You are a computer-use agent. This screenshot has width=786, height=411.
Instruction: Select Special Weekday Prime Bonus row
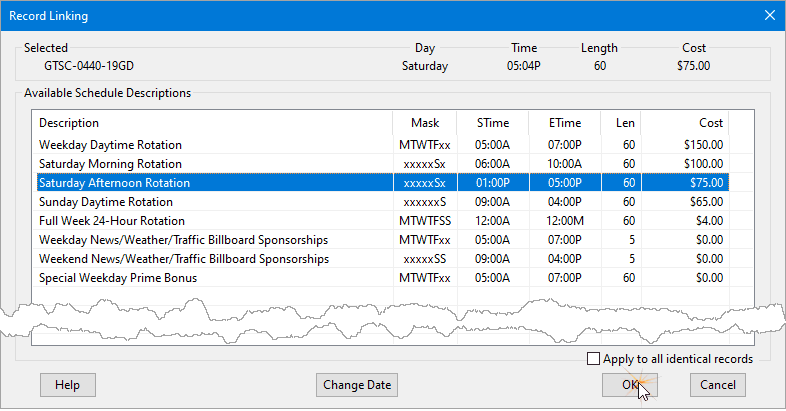click(x=118, y=278)
